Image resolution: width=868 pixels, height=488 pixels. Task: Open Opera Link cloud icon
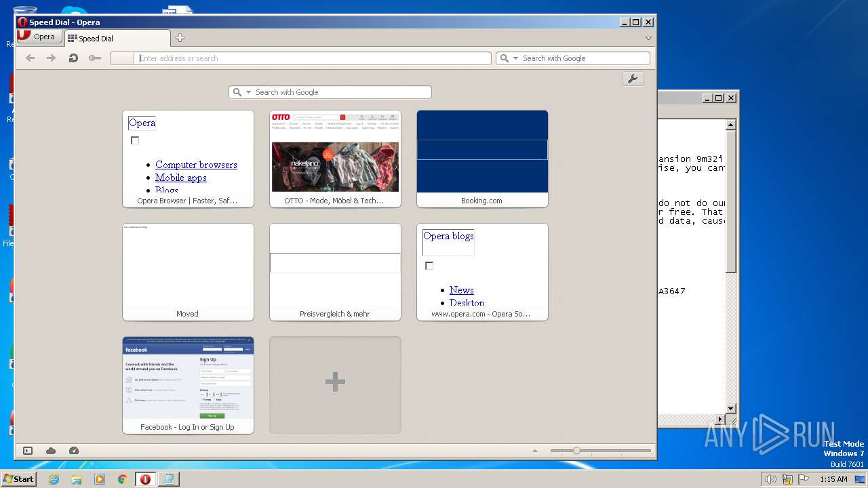pyautogui.click(x=51, y=451)
